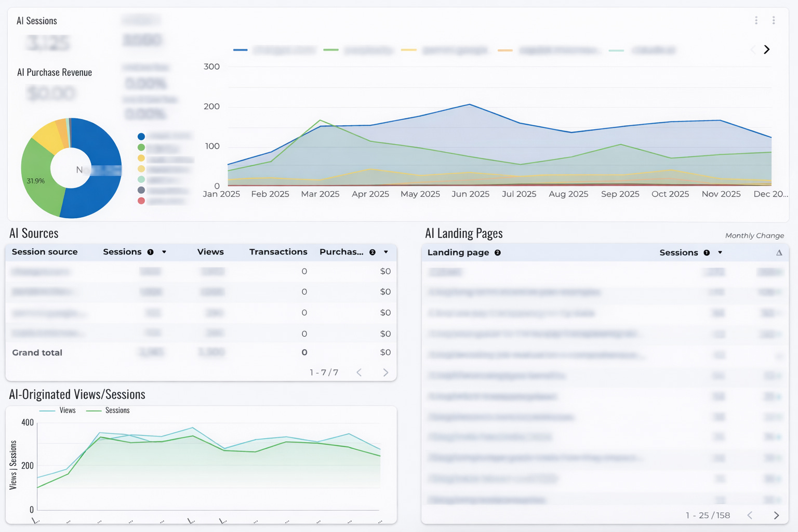Screen dimensions: 798x532
Task: Go to previous page of Landing Pages table
Action: pyautogui.click(x=750, y=515)
